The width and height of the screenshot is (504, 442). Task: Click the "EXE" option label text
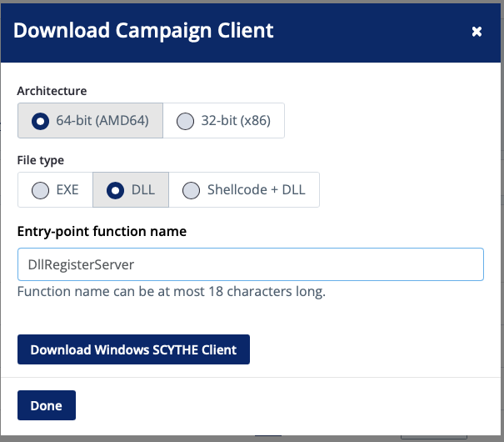coord(67,190)
